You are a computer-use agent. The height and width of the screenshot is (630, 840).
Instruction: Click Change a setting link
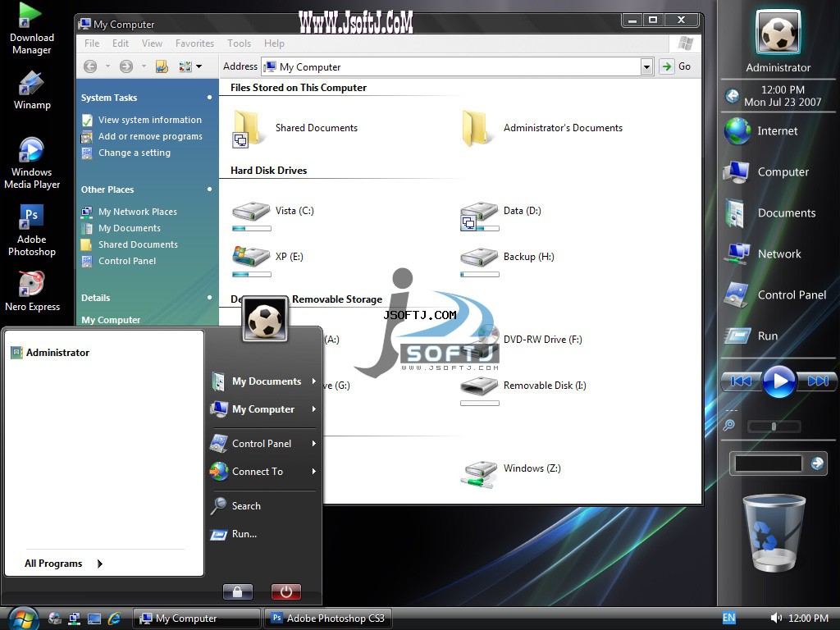coord(134,153)
